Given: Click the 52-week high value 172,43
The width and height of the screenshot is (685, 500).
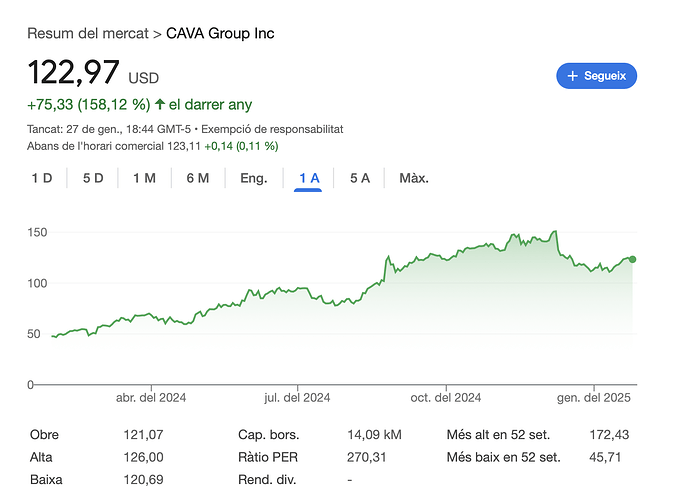Looking at the screenshot, I should click(609, 435).
